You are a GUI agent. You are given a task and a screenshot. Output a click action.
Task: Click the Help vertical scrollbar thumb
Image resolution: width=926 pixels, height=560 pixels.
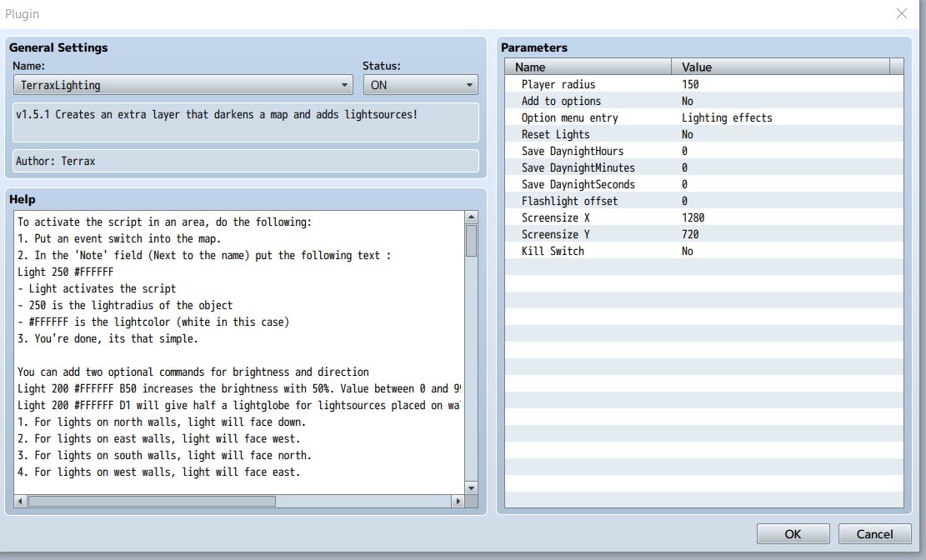click(x=471, y=241)
